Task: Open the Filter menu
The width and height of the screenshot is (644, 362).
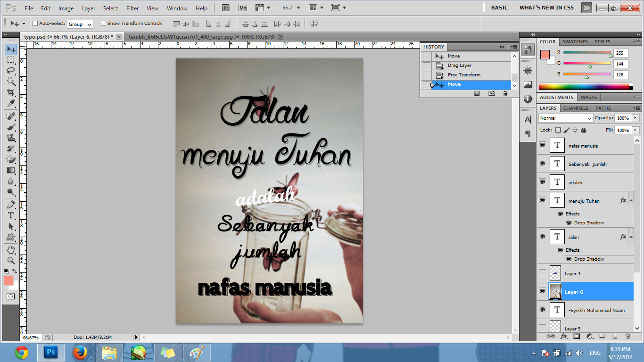Action: click(x=132, y=8)
